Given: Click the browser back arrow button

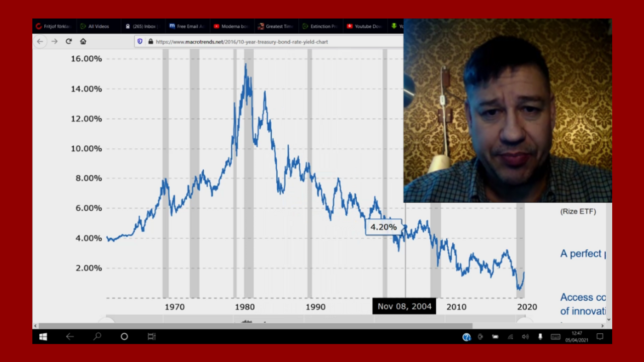Looking at the screenshot, I should (40, 42).
